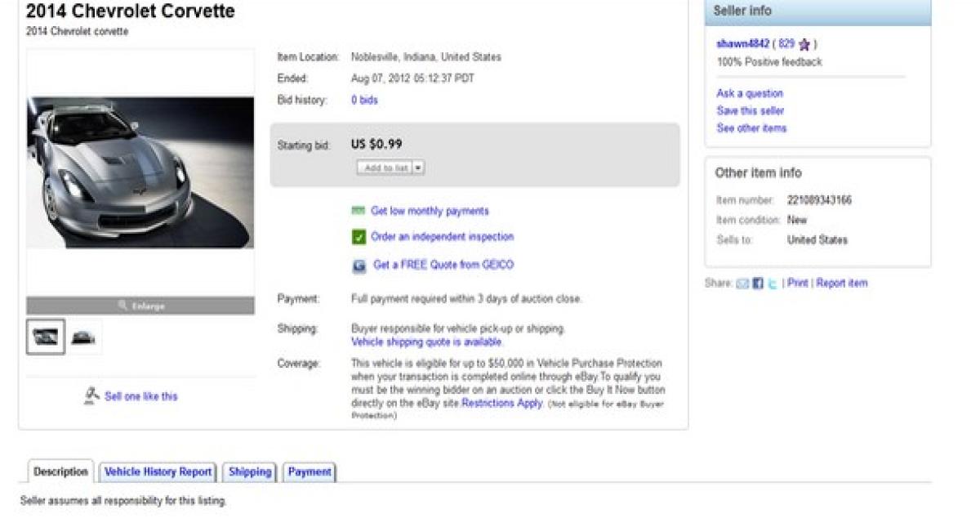Click the green monthly payments icon

(x=358, y=211)
